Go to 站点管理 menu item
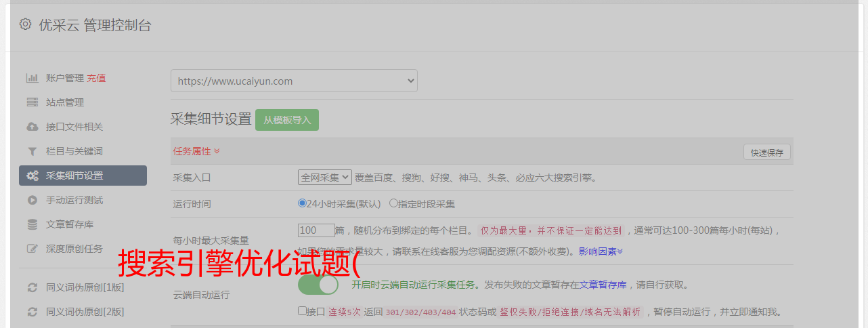Viewport: 868px width, 328px height. pyautogui.click(x=65, y=102)
